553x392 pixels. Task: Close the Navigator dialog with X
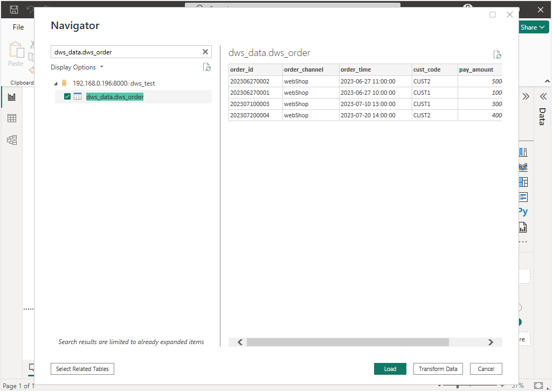pyautogui.click(x=510, y=15)
